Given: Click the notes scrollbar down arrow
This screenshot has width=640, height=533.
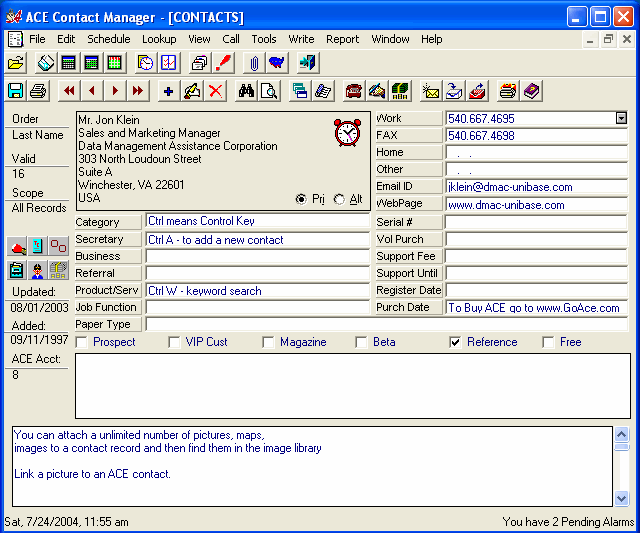Looking at the screenshot, I should click(622, 498).
